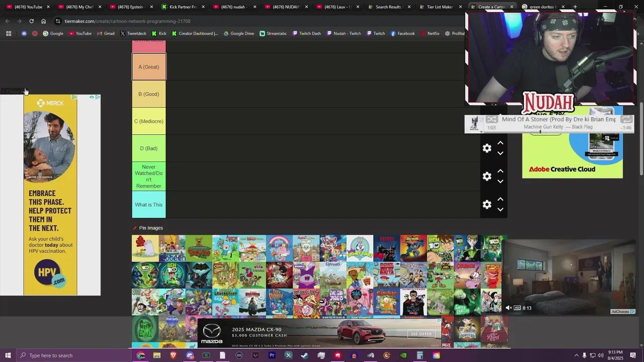The width and height of the screenshot is (644, 362).
Task: Pick the Amazing World of Gumball thumbnail
Action: [279, 248]
